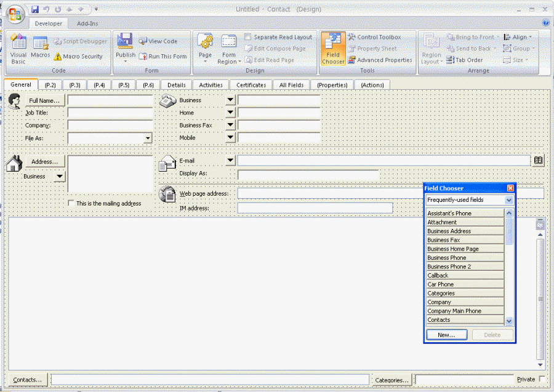
Task: Select 'Assistant's Phone' in Field Chooser
Action: click(465, 214)
